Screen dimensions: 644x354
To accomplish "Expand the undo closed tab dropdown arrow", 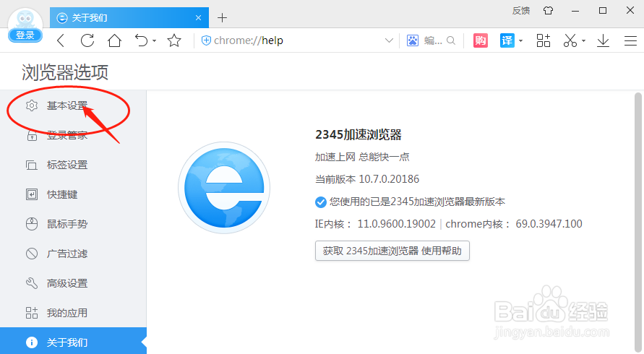I will [155, 41].
